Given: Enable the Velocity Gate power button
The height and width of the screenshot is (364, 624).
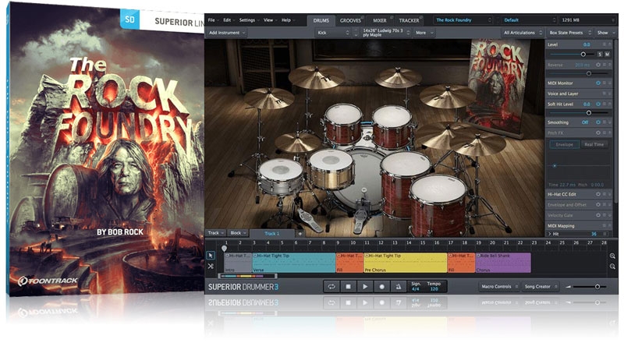Looking at the screenshot, I should click(x=597, y=215).
